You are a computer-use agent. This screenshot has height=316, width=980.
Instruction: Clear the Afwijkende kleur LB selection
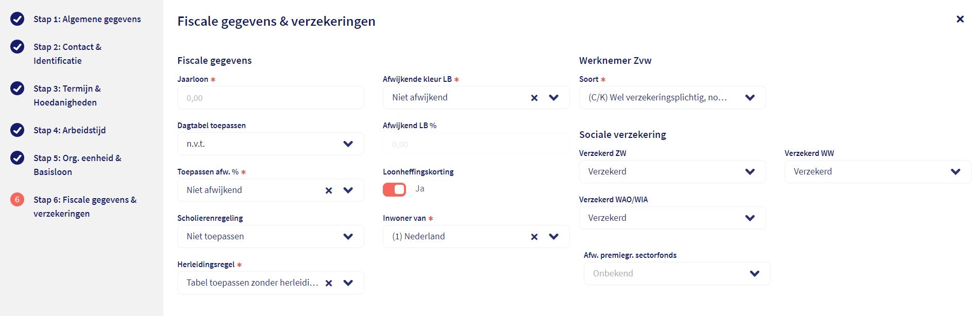click(534, 98)
